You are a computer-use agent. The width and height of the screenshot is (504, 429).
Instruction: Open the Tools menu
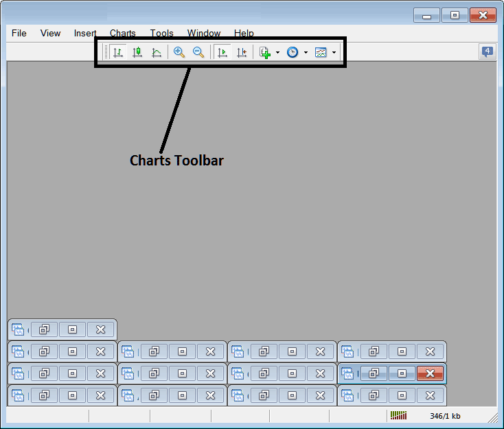pyautogui.click(x=162, y=33)
